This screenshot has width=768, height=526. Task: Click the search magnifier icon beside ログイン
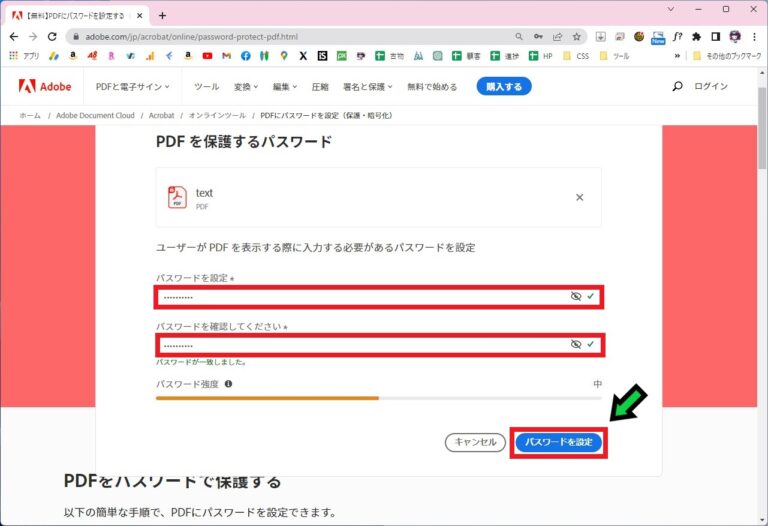click(x=677, y=87)
